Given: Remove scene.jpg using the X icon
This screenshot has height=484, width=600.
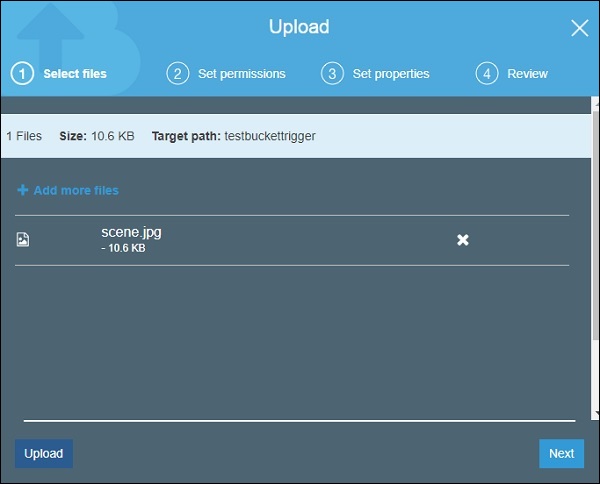Looking at the screenshot, I should click(463, 240).
